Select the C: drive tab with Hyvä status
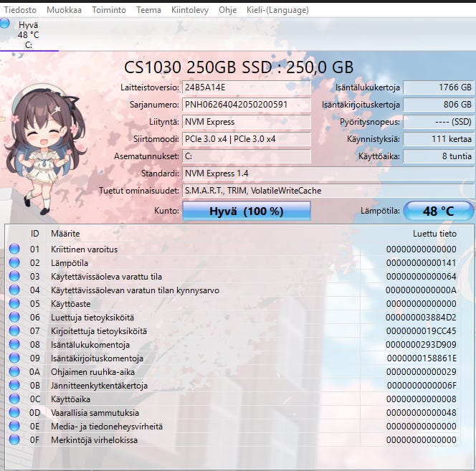 (28, 34)
